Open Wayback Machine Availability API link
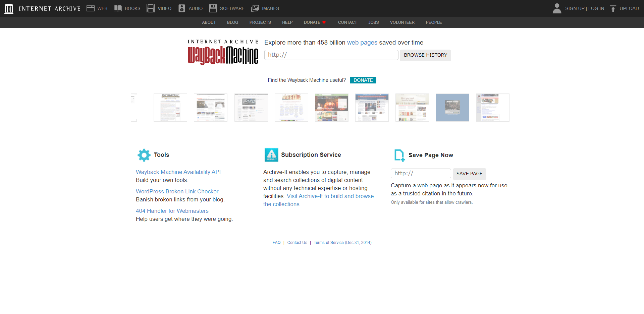The height and width of the screenshot is (314, 644). [x=178, y=172]
